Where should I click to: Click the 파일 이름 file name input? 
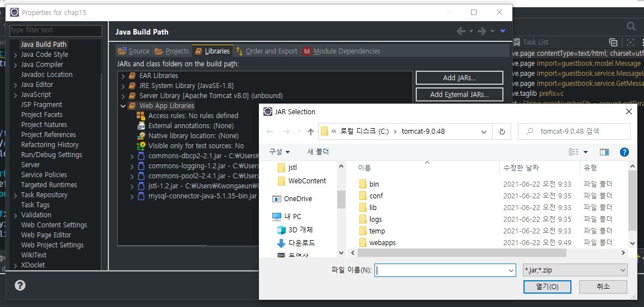445,270
